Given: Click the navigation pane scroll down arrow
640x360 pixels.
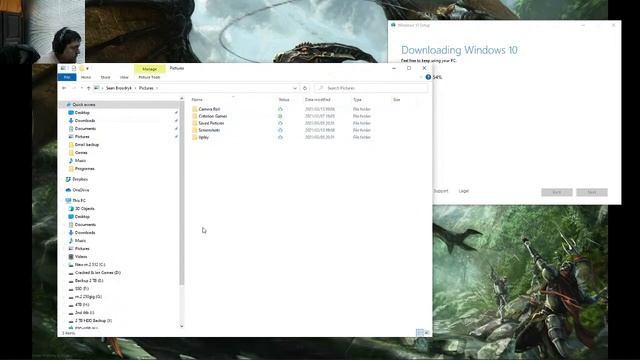Looking at the screenshot, I should tap(182, 326).
